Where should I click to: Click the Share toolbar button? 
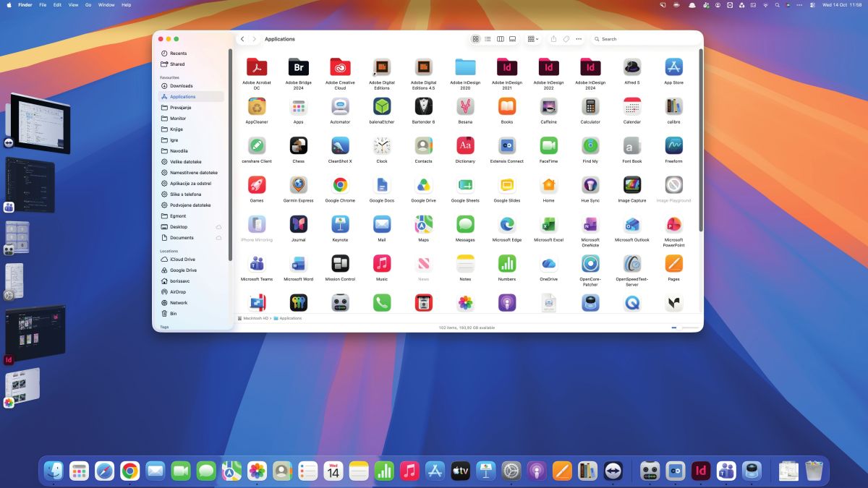(x=553, y=39)
